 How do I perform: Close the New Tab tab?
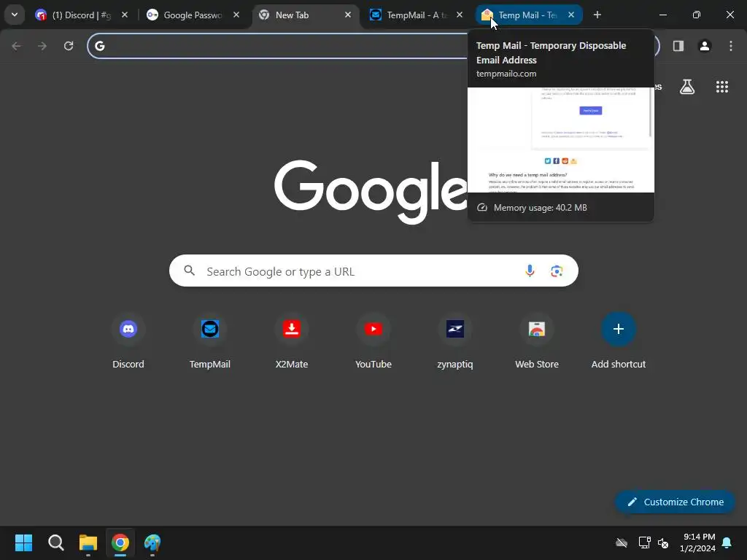(348, 15)
